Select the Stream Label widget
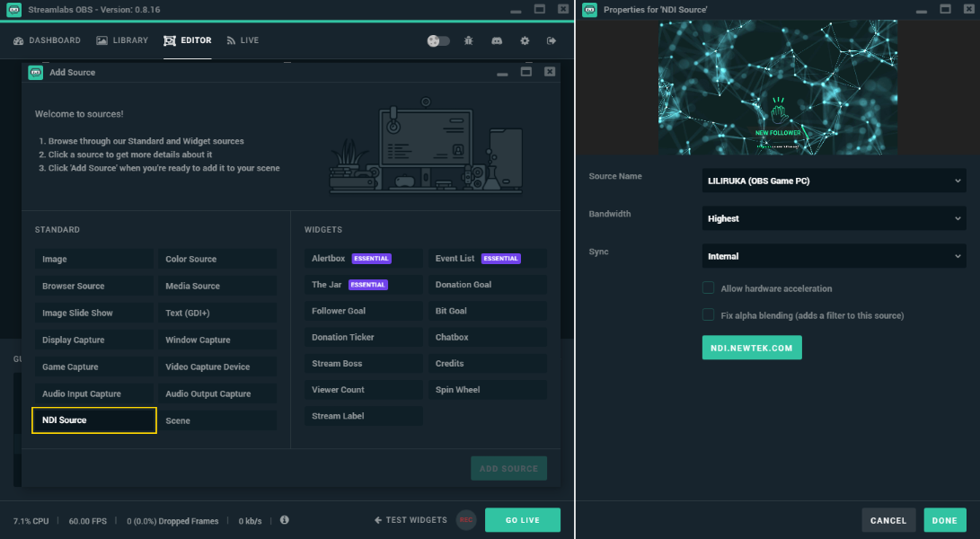The width and height of the screenshot is (980, 539). 363,416
